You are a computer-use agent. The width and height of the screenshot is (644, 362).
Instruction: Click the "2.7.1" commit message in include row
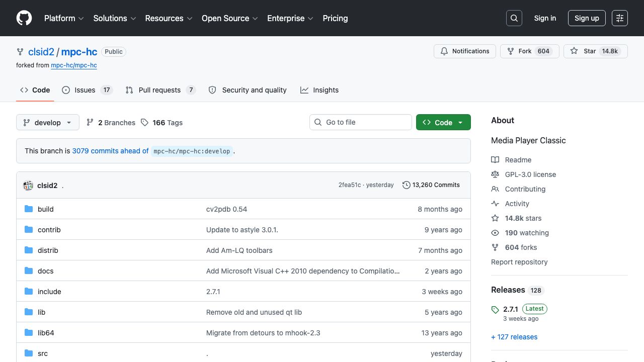coord(213,292)
